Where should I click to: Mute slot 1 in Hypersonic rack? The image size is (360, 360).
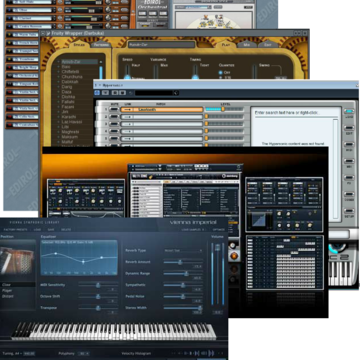(x=114, y=109)
